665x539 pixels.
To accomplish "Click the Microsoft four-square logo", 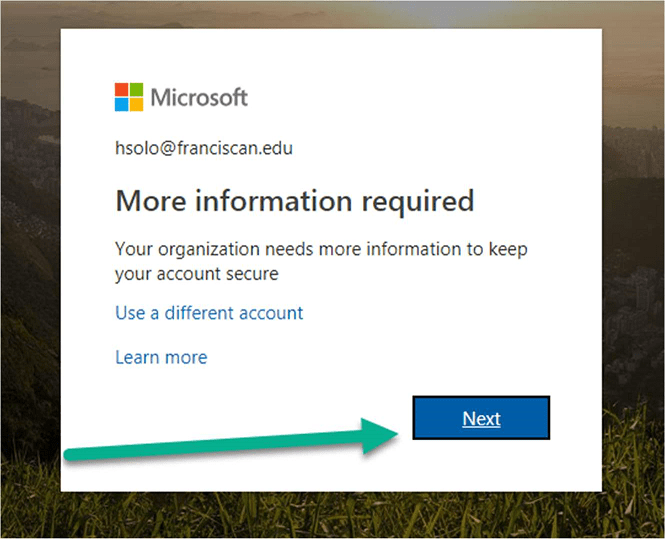I will (129, 97).
